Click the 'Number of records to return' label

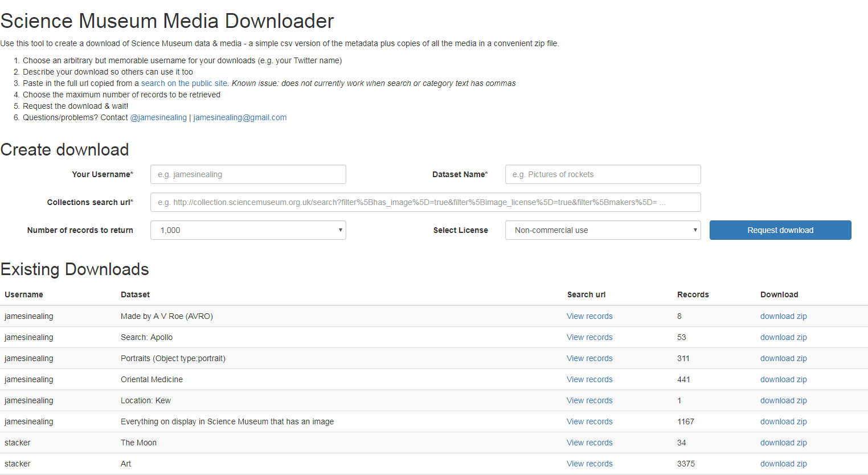tap(80, 230)
